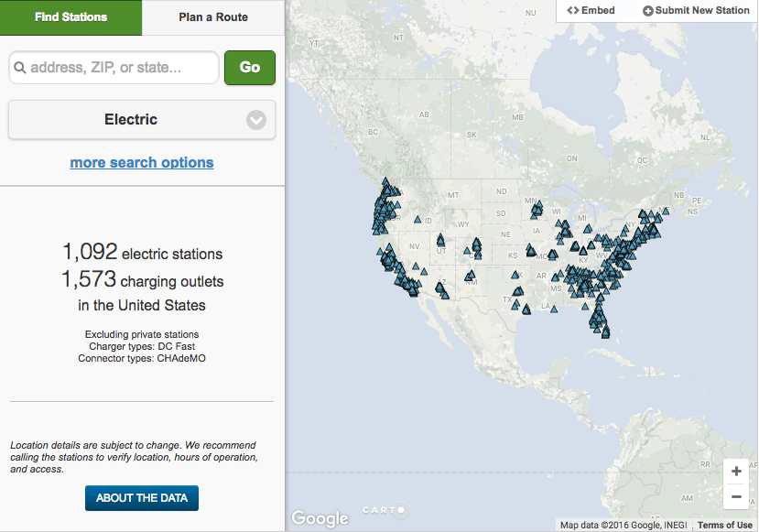Open ABOUT THE DATA

coord(141,498)
